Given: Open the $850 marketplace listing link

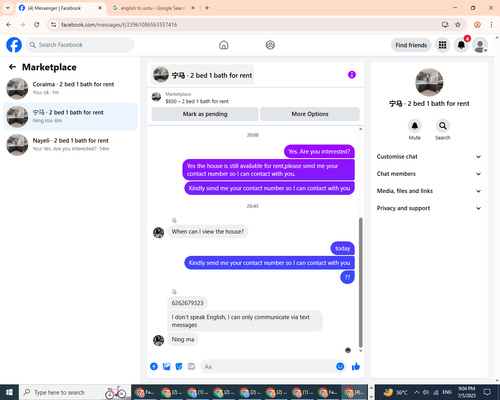Looking at the screenshot, I should (197, 101).
